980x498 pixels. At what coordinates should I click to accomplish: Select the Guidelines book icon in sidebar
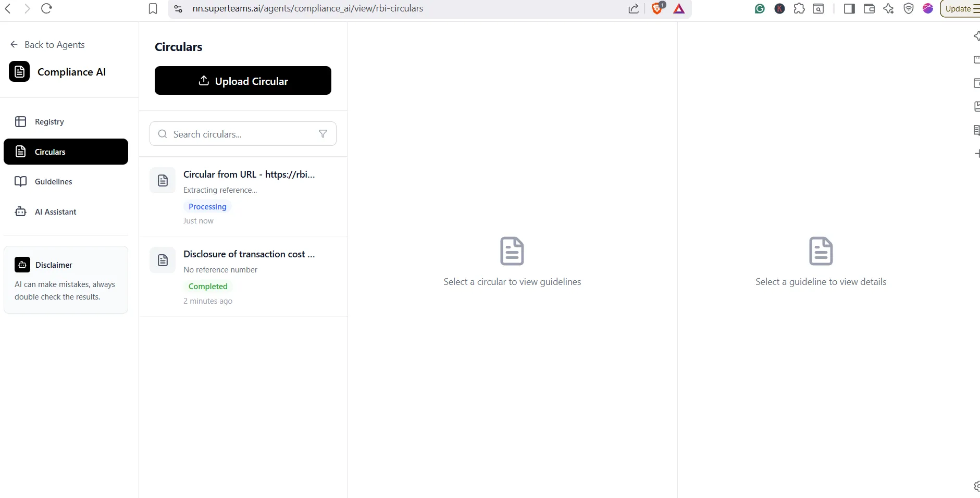click(20, 181)
